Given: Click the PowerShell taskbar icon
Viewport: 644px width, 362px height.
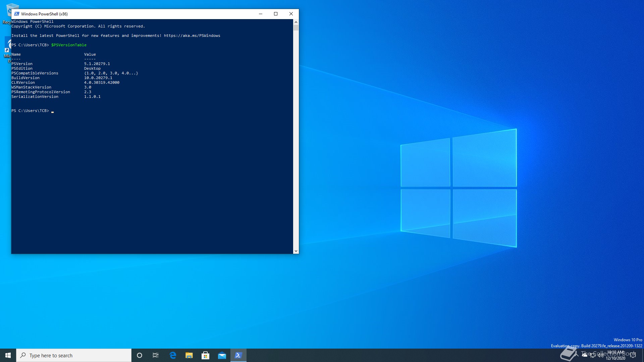Looking at the screenshot, I should (238, 355).
